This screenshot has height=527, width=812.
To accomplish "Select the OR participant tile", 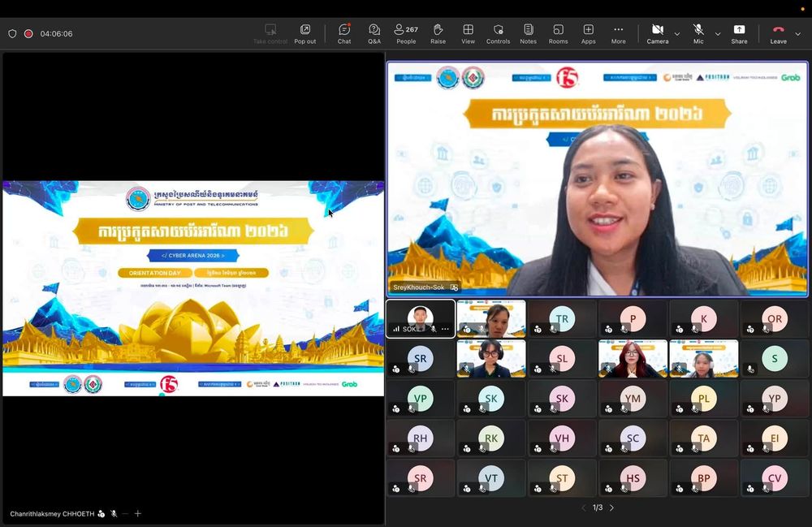I will click(775, 319).
